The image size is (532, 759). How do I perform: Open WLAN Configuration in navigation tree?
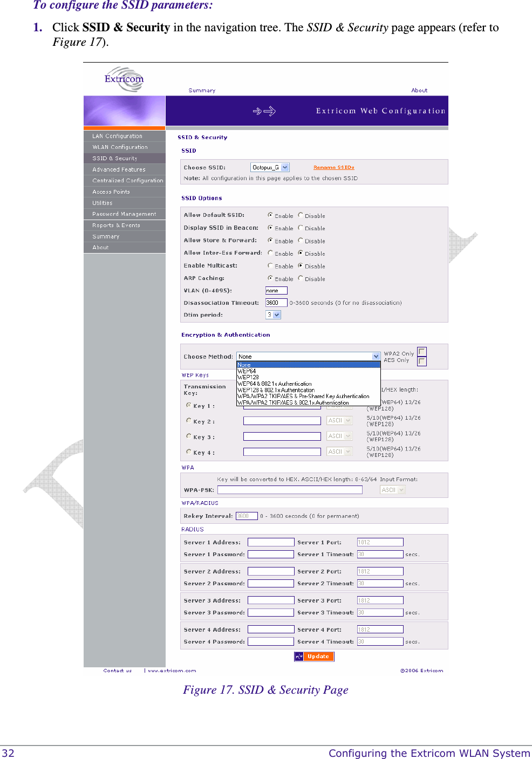125,147
